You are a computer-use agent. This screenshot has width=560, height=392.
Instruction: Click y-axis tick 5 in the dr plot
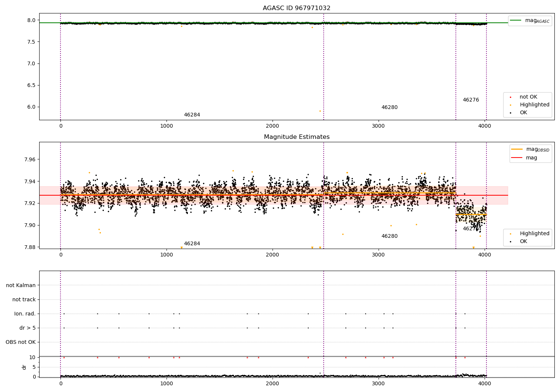coord(34,367)
